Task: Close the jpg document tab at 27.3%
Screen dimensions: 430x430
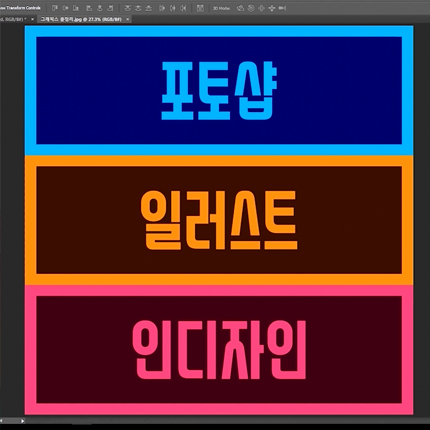Action: [127, 19]
